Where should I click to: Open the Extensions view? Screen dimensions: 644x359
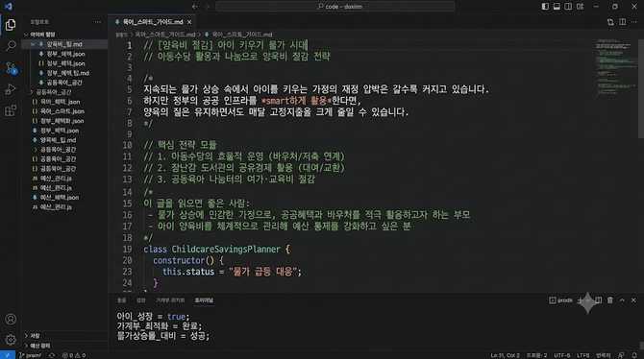tap(11, 110)
